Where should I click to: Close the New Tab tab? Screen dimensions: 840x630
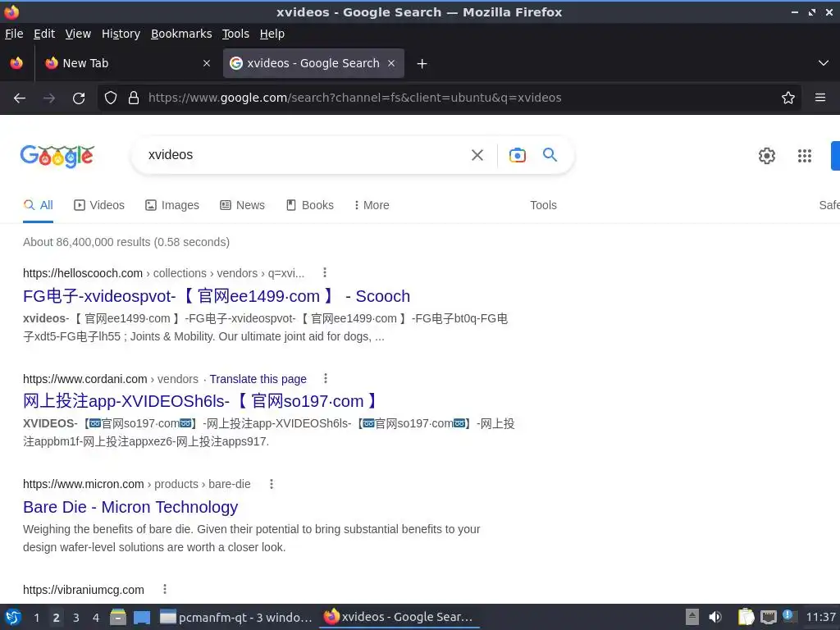point(207,63)
